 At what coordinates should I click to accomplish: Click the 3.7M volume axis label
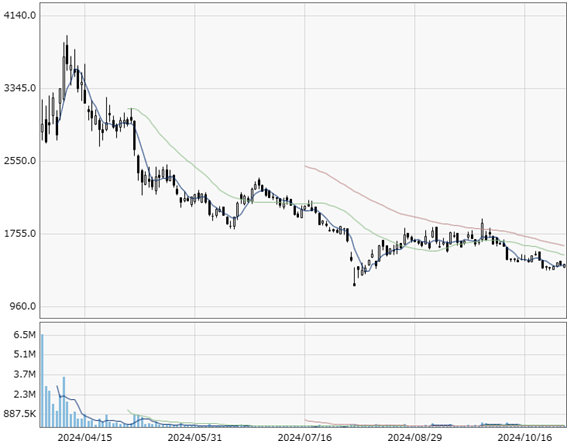click(25, 374)
